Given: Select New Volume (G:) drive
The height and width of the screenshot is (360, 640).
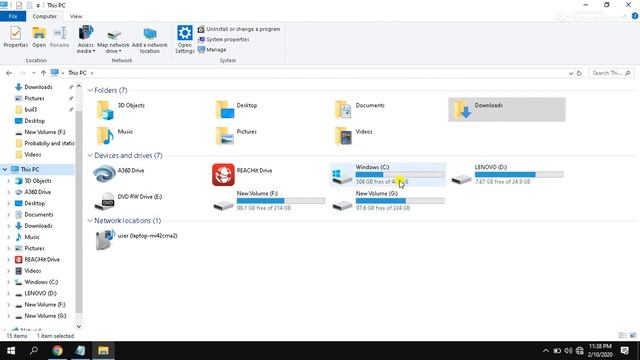Looking at the screenshot, I should click(388, 201).
